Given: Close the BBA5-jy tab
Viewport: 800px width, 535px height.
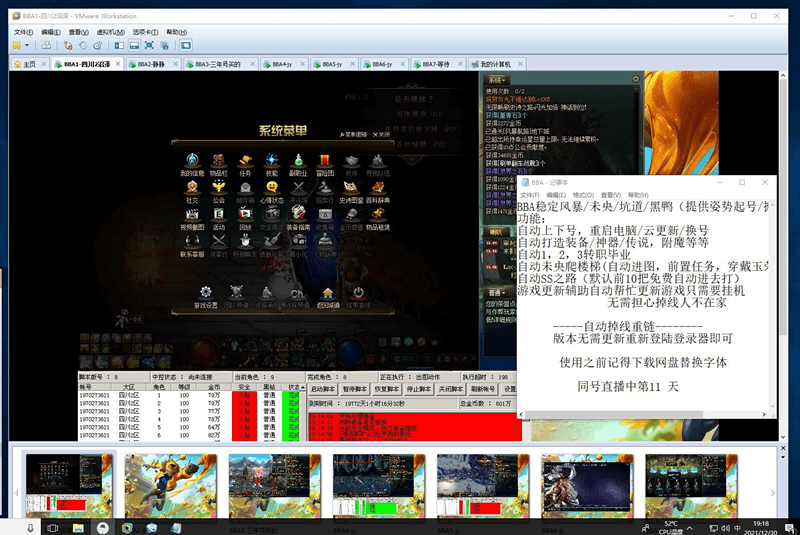Looking at the screenshot, I should click(x=353, y=64).
